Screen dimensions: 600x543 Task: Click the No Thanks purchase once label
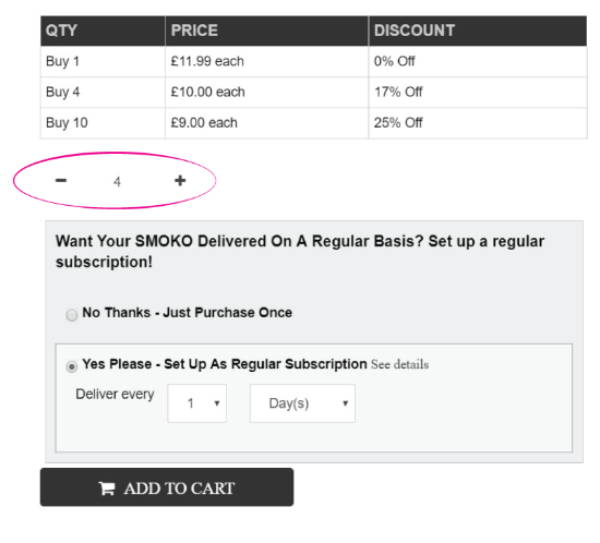[187, 313]
